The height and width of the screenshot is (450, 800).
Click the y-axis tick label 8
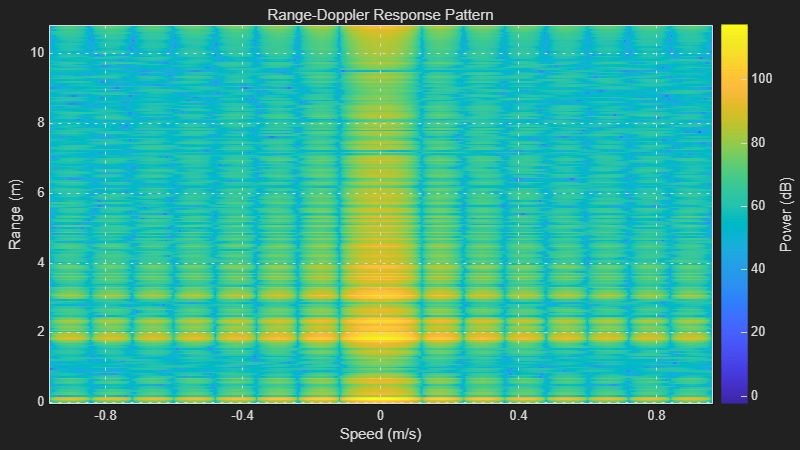pyautogui.click(x=40, y=123)
